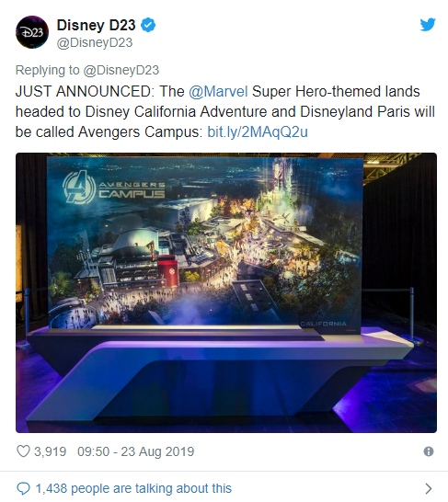Open the tweet info circle icon
The image size is (448, 502).
(x=429, y=451)
